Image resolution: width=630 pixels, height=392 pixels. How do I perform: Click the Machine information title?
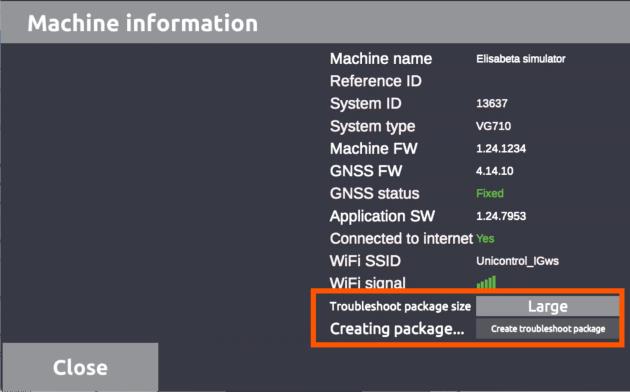click(143, 23)
